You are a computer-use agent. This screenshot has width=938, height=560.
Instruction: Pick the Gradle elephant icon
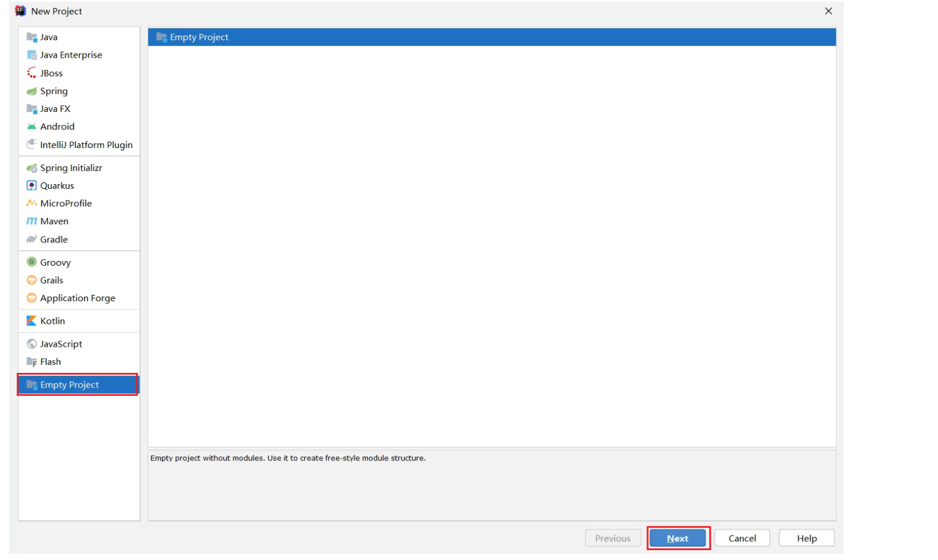(x=31, y=240)
